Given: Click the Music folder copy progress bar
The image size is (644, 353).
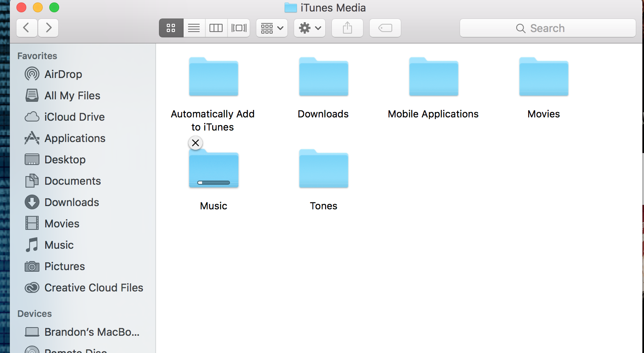Looking at the screenshot, I should pos(214,183).
